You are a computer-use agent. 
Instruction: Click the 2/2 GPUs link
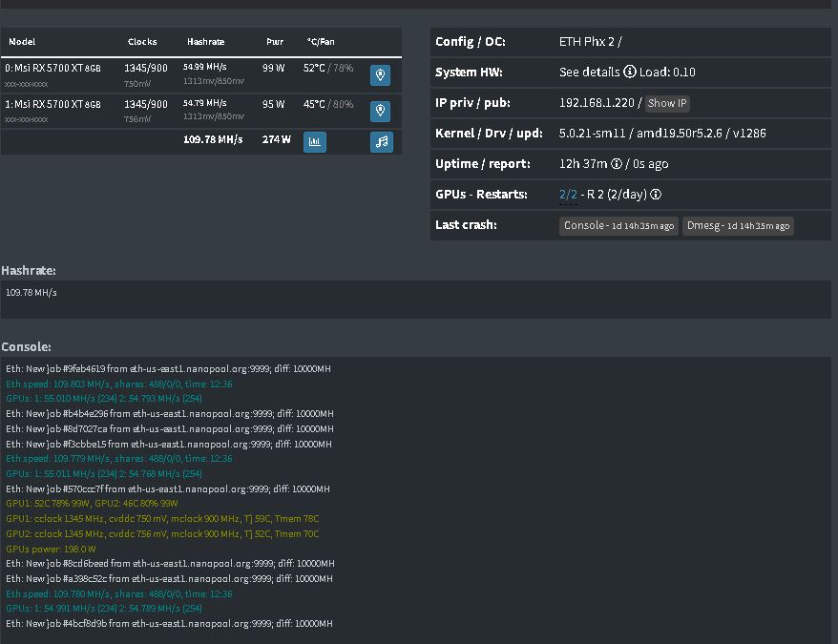tap(568, 194)
